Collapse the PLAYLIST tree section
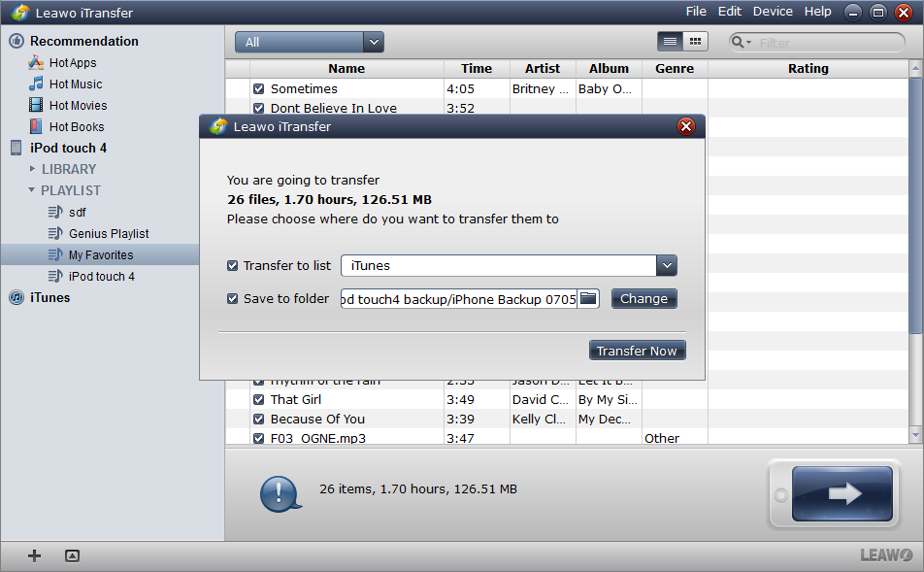Viewport: 924px width, 572px height. [x=32, y=190]
